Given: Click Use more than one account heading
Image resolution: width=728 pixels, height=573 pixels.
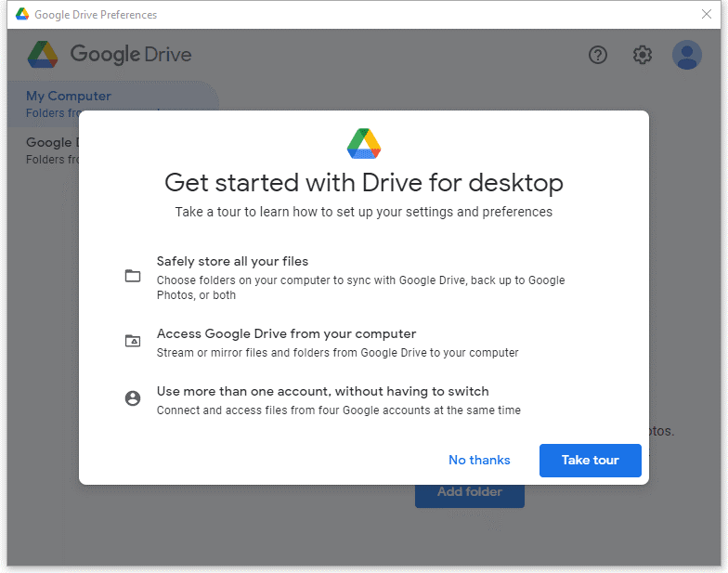Looking at the screenshot, I should 323,392.
